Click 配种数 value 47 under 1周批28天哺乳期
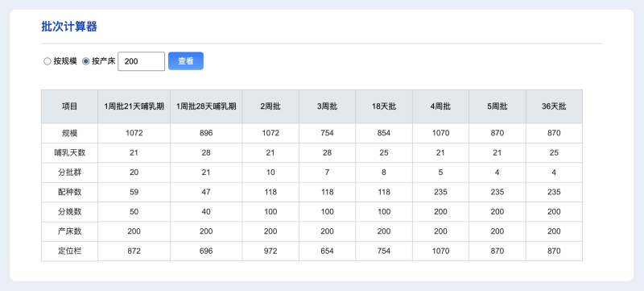This screenshot has height=291, width=644. coord(206,192)
